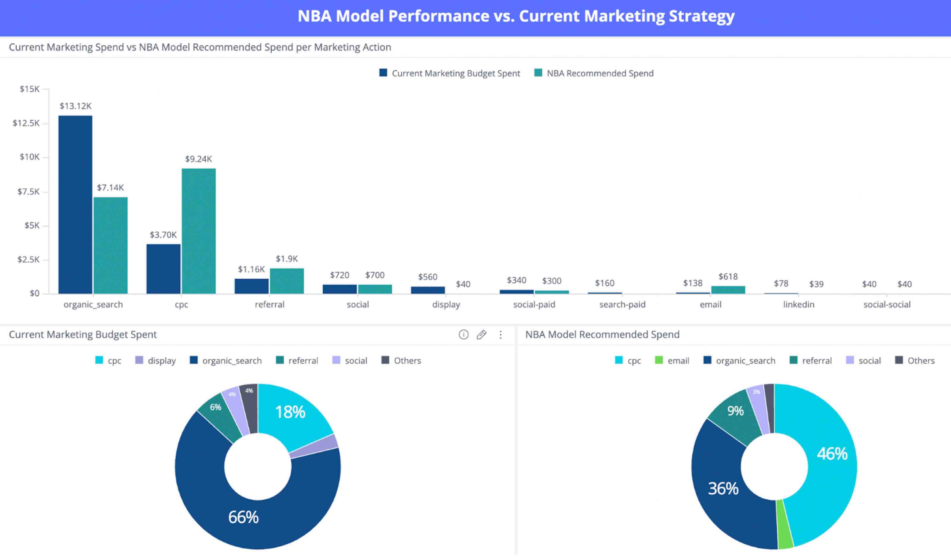Toggle Current Marketing Budget Spent legend series
The width and height of the screenshot is (951, 560).
pyautogui.click(x=449, y=73)
